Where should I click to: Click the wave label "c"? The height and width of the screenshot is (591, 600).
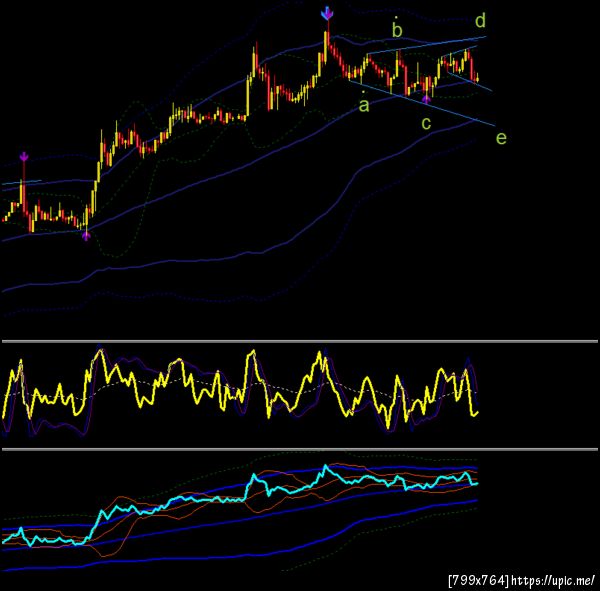(x=426, y=123)
